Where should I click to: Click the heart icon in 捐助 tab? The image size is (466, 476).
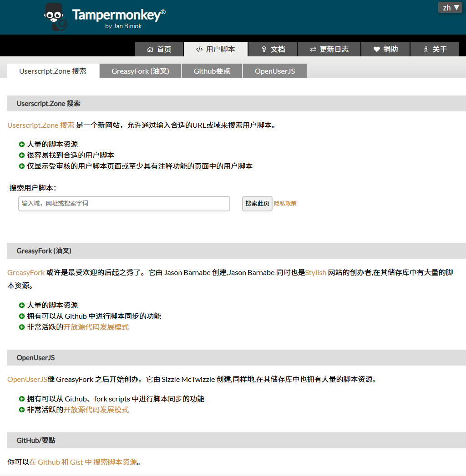pyautogui.click(x=377, y=50)
